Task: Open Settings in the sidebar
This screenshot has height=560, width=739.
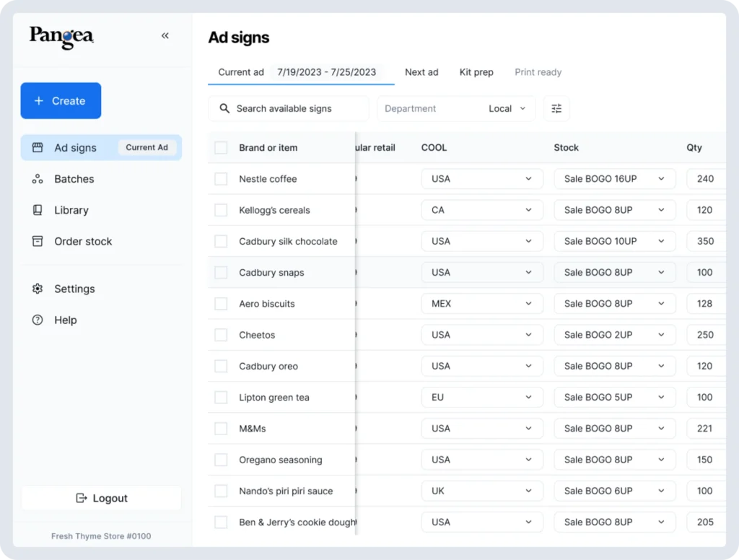Action: (101, 289)
